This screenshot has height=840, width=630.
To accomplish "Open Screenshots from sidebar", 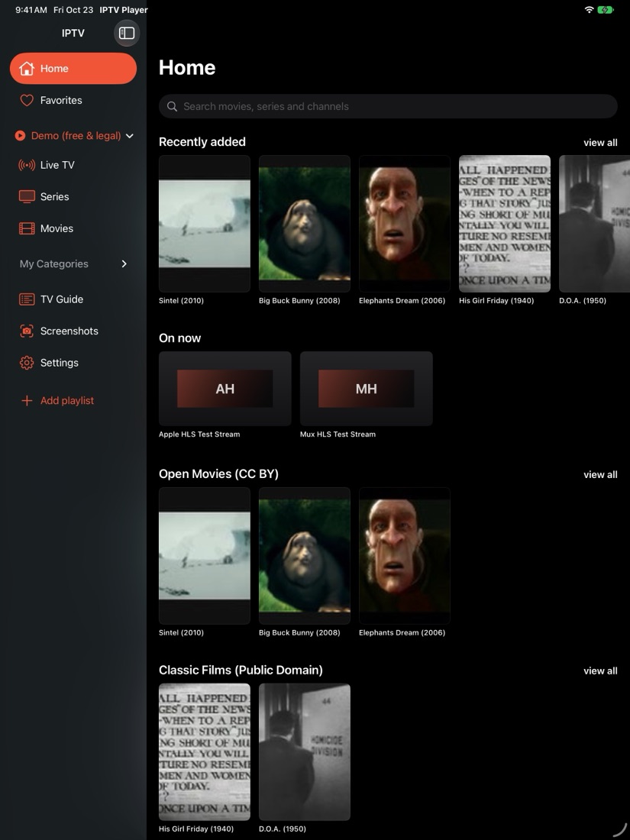I will click(73, 331).
